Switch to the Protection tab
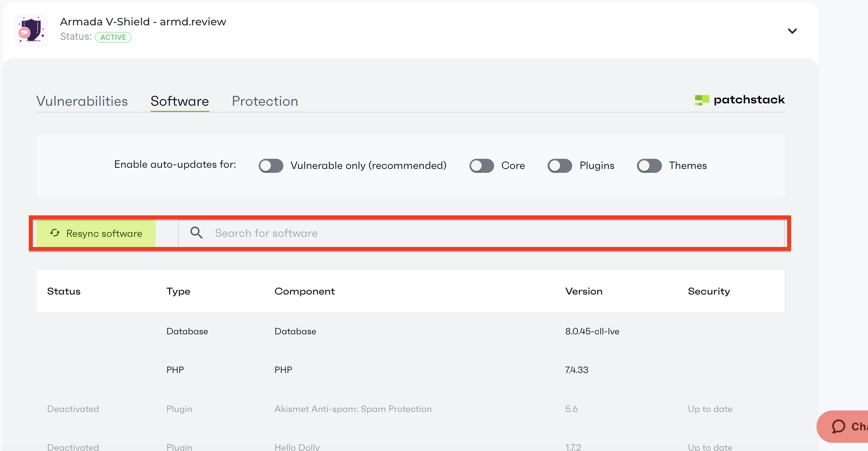 (265, 101)
